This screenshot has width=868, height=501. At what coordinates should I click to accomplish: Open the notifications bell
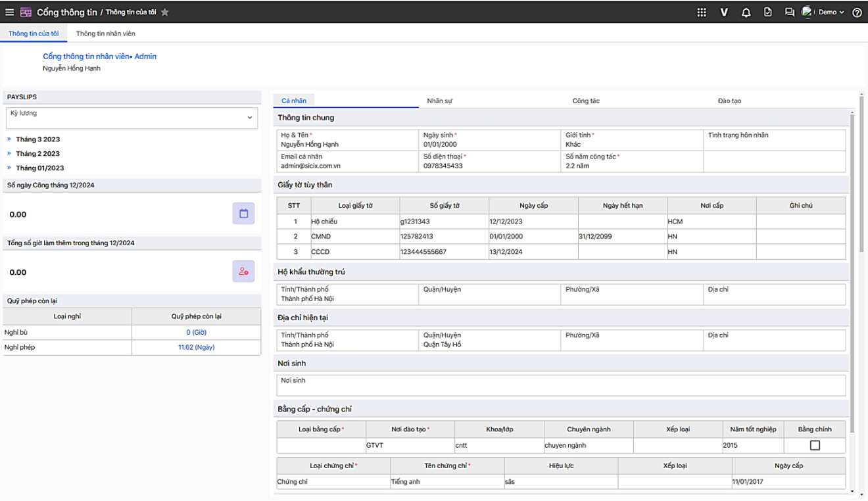(x=746, y=12)
